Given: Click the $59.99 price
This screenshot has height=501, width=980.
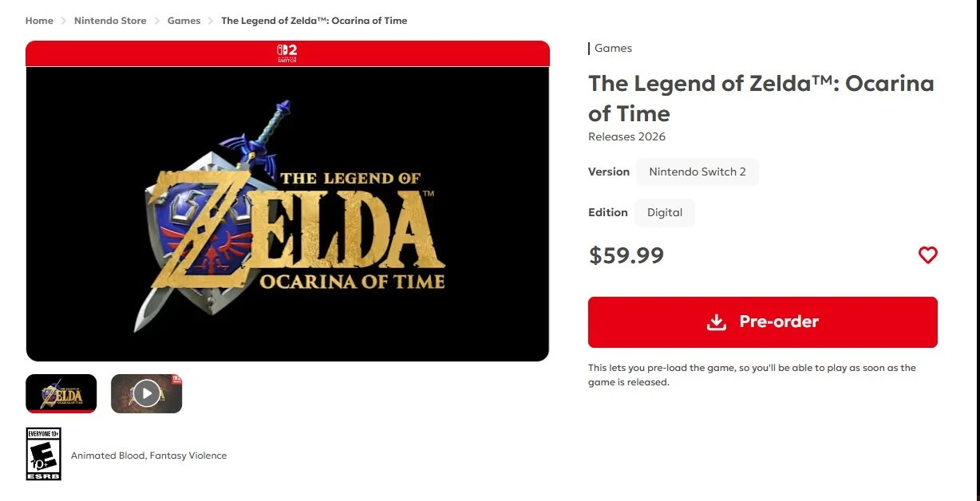Looking at the screenshot, I should 626,255.
